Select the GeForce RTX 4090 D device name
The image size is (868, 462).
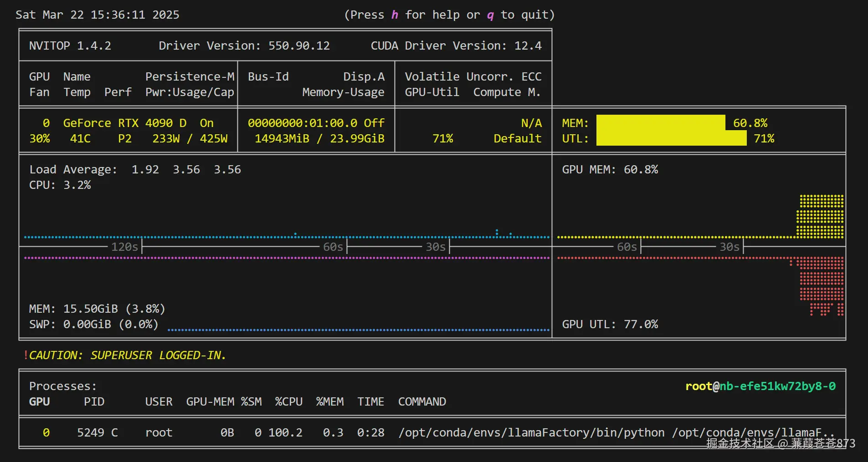tap(124, 123)
